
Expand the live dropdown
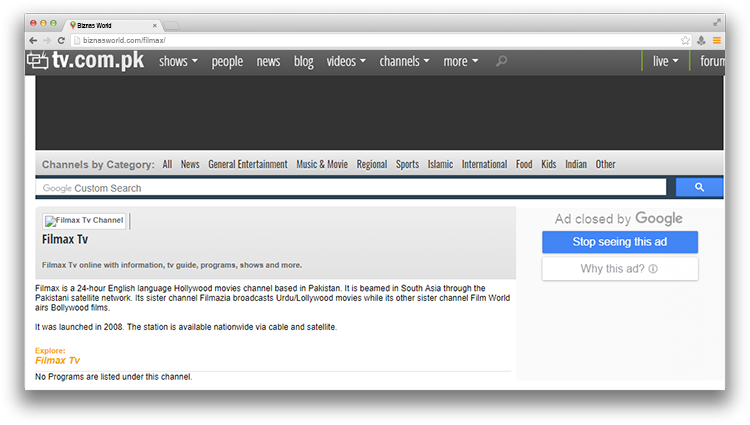[665, 62]
